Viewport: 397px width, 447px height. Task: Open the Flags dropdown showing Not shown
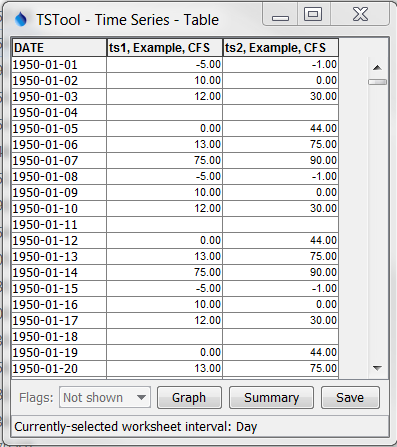click(x=105, y=397)
